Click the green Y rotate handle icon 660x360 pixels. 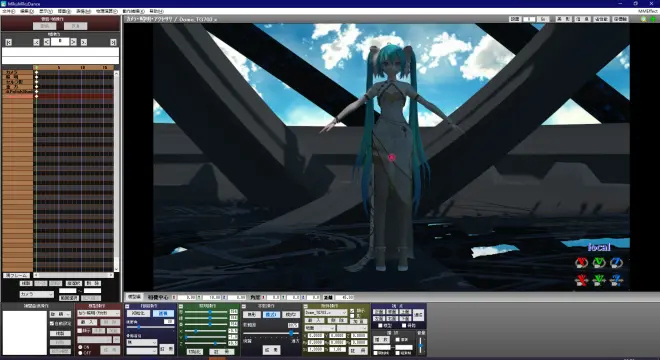tap(599, 263)
